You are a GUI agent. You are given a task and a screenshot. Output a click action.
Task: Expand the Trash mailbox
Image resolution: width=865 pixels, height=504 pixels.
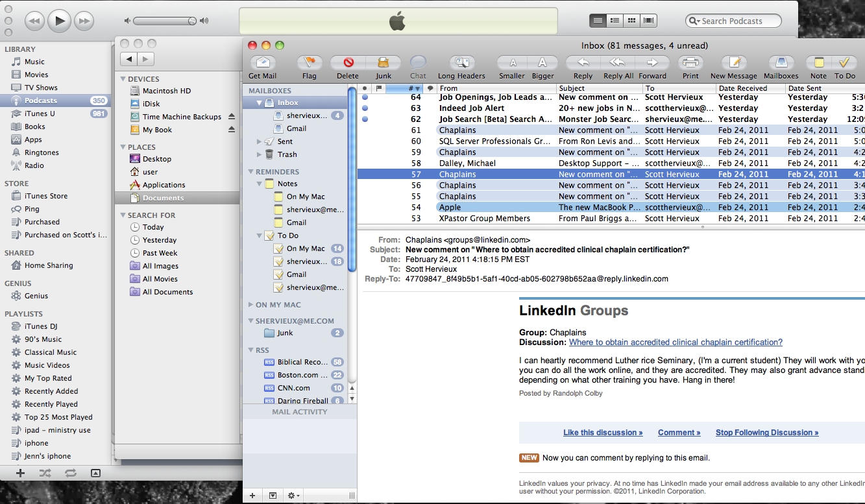[260, 154]
